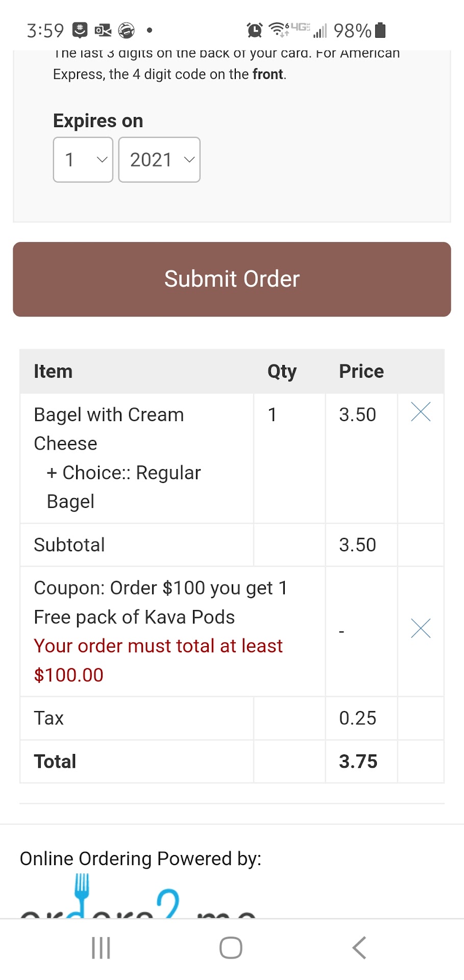Tap the battery status icon
This screenshot has width=464, height=980.
tap(380, 31)
